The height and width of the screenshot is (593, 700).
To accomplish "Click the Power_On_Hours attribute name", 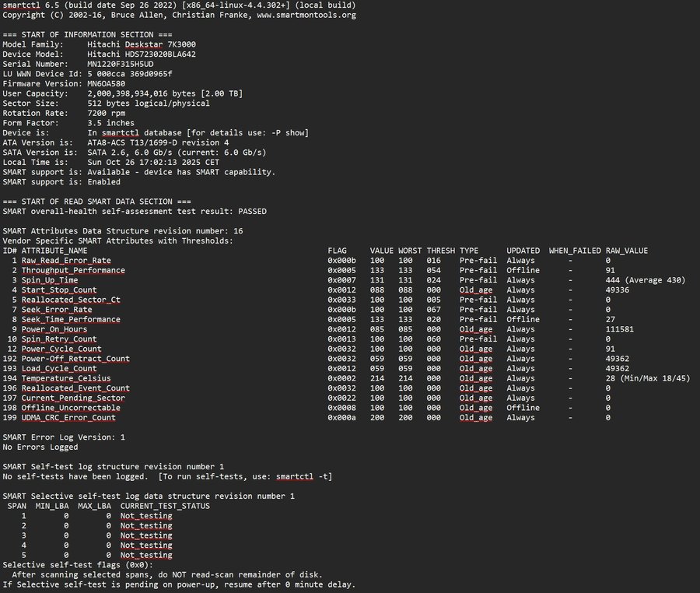I will 54,329.
